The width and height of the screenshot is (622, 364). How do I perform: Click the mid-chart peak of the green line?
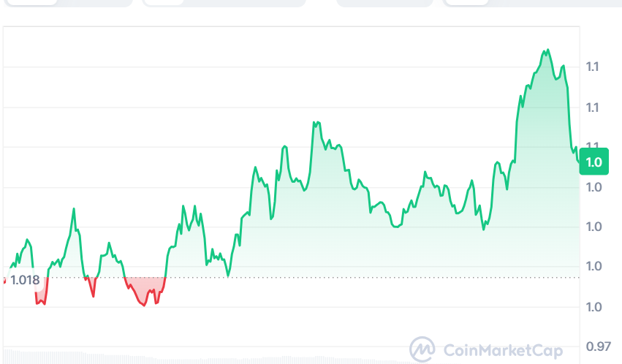[x=315, y=123]
